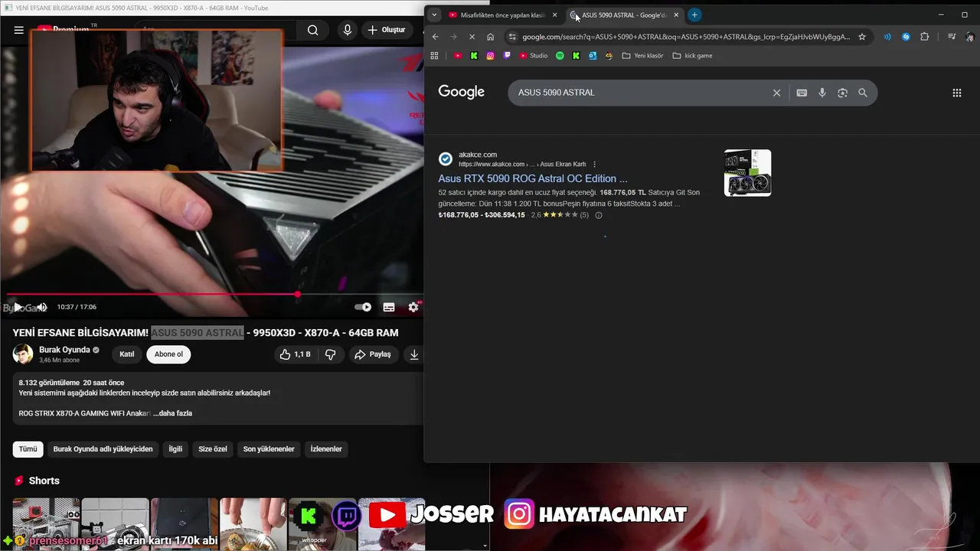Search by image with Google Lens
The image size is (980, 551).
842,93
